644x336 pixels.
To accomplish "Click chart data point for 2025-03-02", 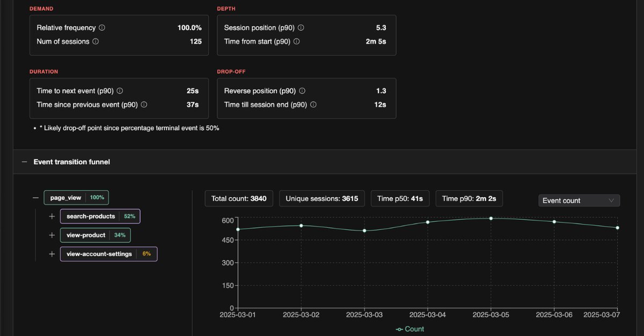I will pos(301,226).
